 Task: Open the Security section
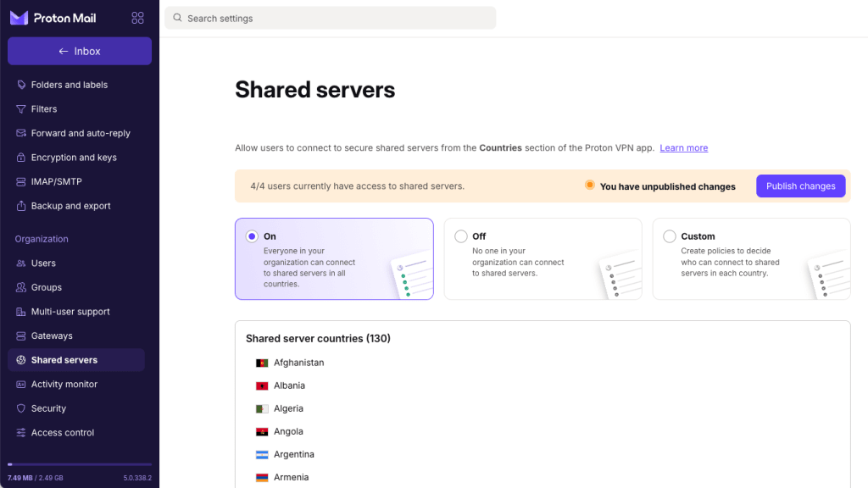(48, 408)
